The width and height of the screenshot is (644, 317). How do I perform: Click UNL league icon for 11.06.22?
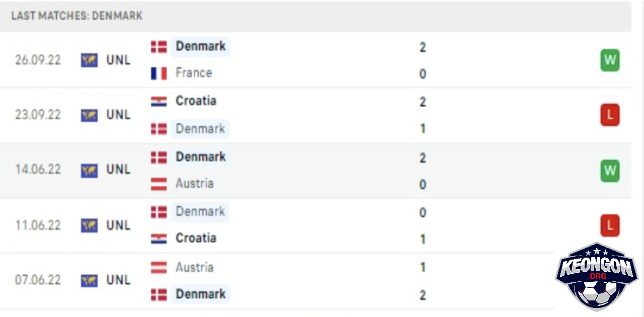(89, 225)
